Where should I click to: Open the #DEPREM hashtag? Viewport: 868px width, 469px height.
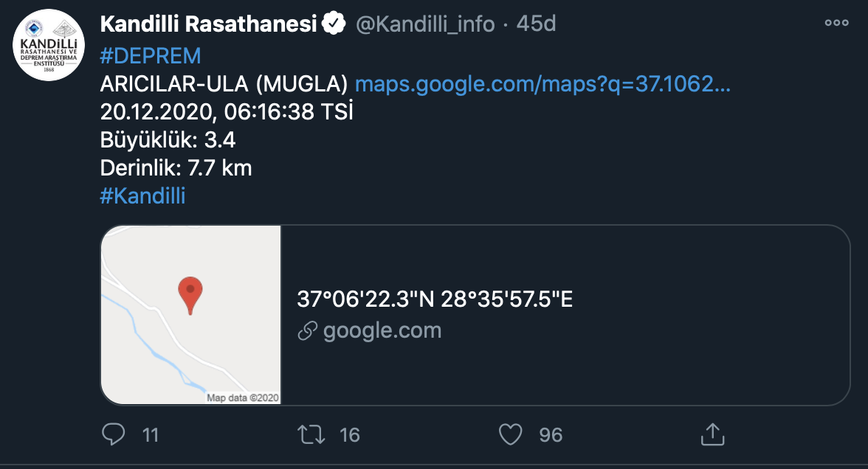pos(151,57)
